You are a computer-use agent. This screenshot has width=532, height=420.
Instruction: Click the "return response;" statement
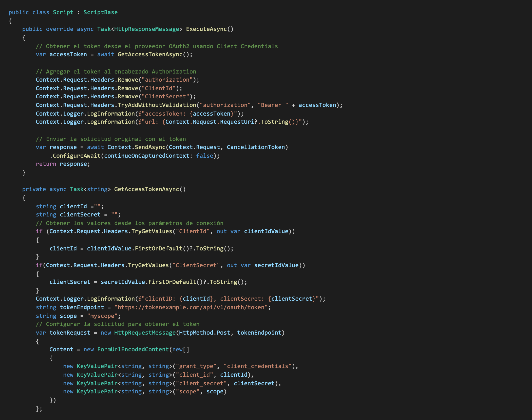(63, 164)
